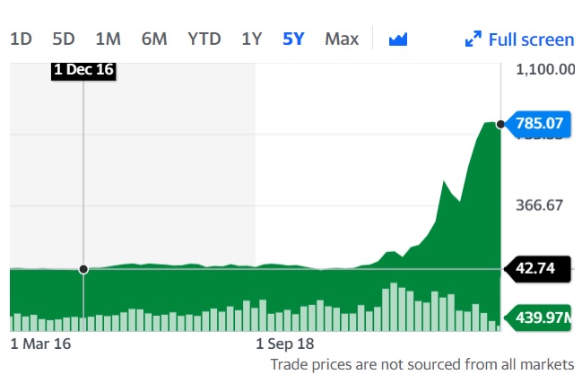Click the black 42.74 crosshair price label

point(541,268)
